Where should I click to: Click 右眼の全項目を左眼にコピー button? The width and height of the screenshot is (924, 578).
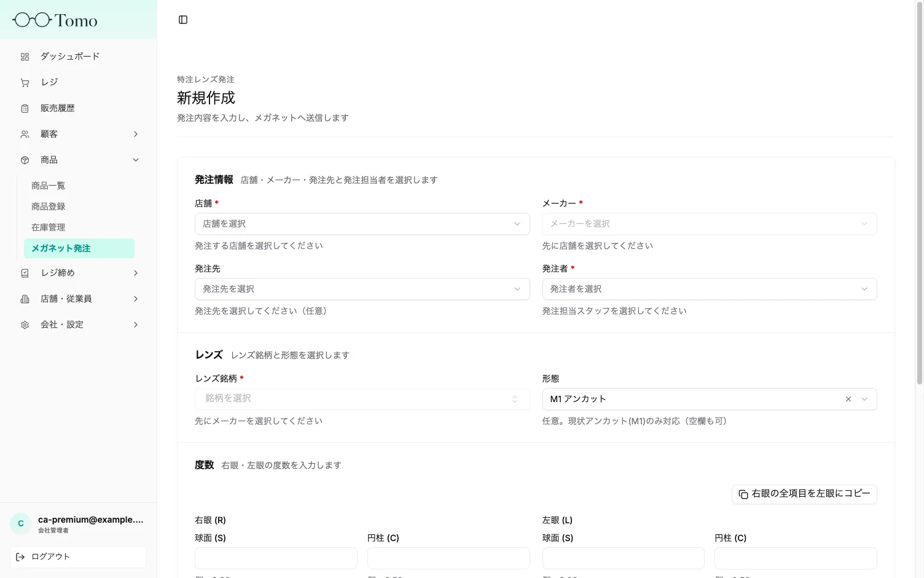pyautogui.click(x=804, y=494)
